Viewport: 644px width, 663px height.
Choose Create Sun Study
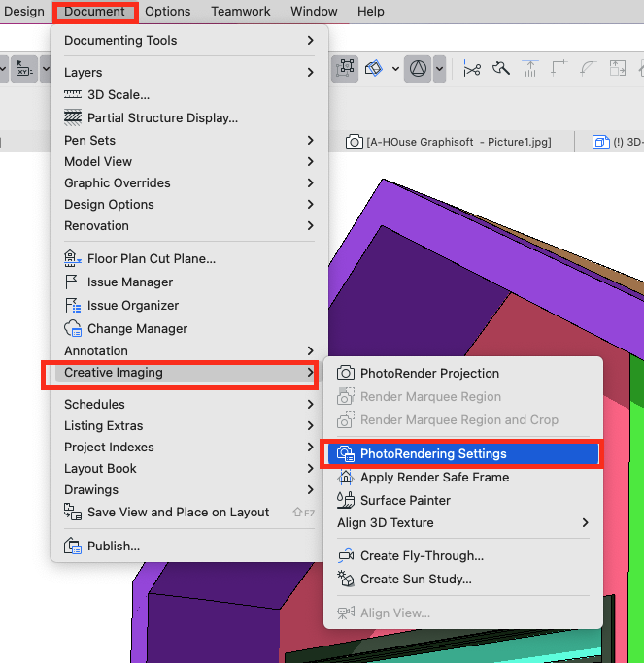[x=463, y=579]
